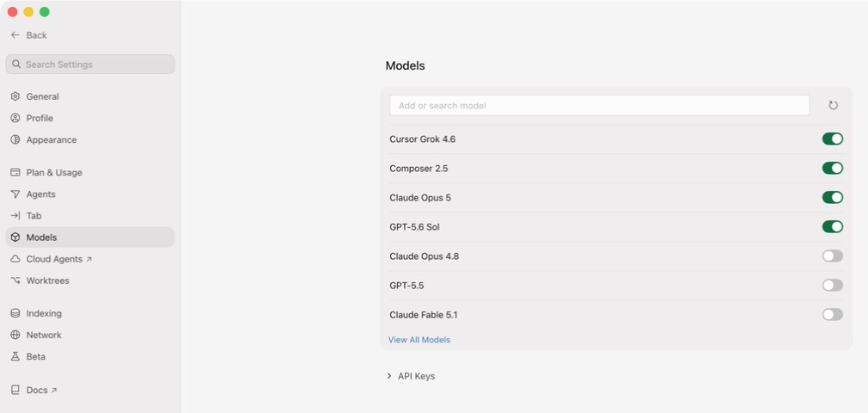Viewport: 868px width, 413px height.
Task: Click the Models cube icon
Action: [15, 237]
